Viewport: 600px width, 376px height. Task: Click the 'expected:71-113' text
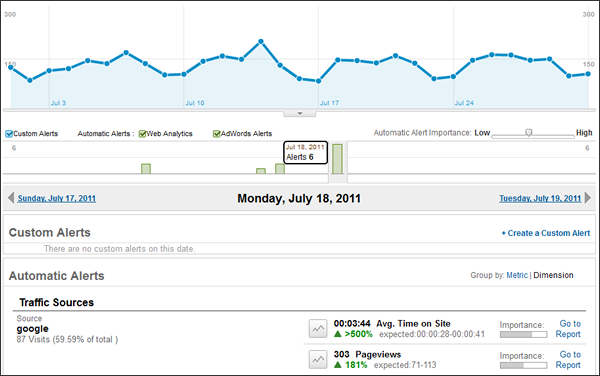point(405,365)
